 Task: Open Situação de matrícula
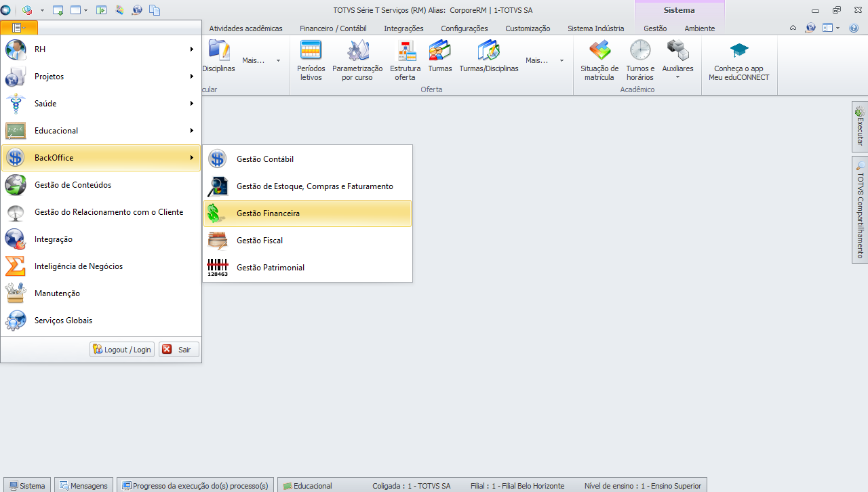click(599, 60)
